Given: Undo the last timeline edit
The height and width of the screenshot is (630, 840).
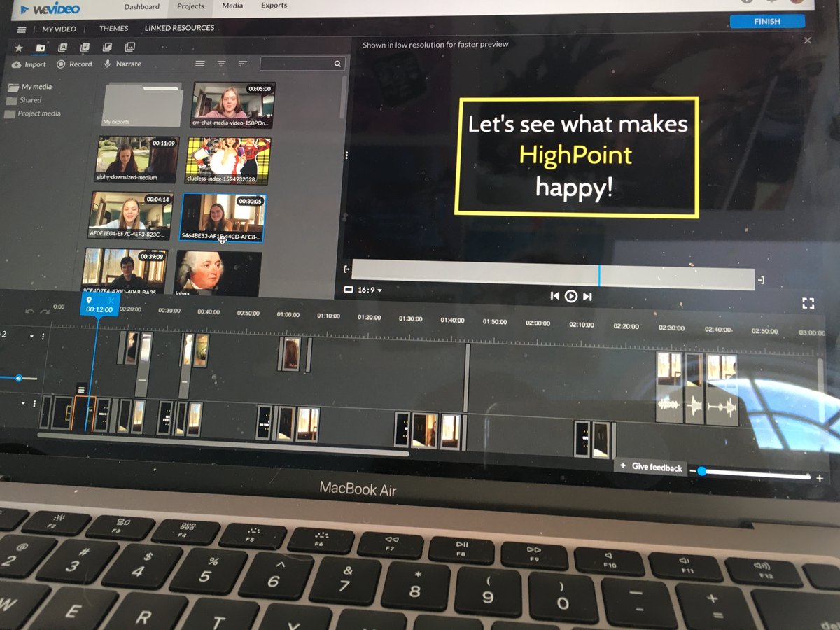Looking at the screenshot, I should pos(29,311).
